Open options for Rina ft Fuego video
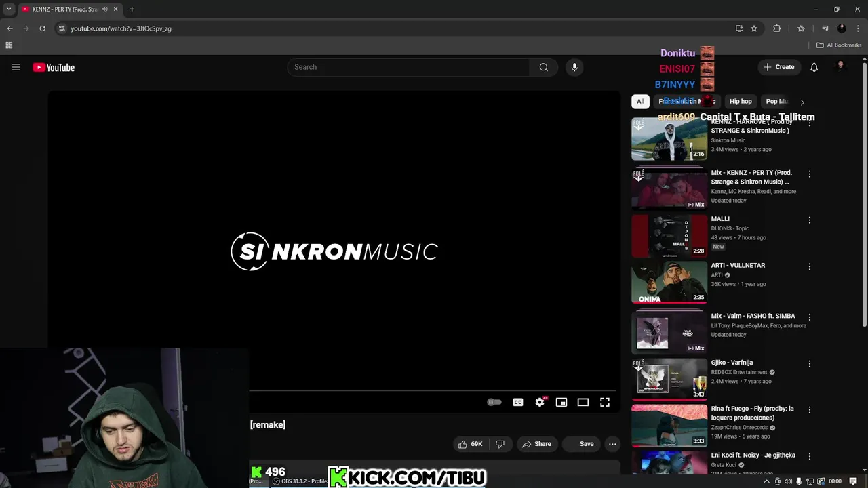The width and height of the screenshot is (868, 488). coord(809,409)
